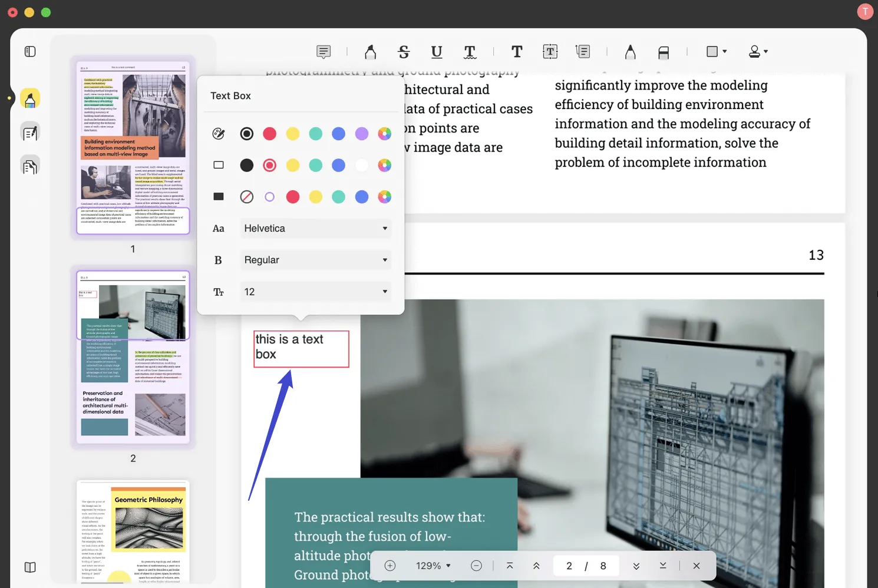Open the Regular font style dropdown
Screen dimensions: 878x588
[316, 260]
